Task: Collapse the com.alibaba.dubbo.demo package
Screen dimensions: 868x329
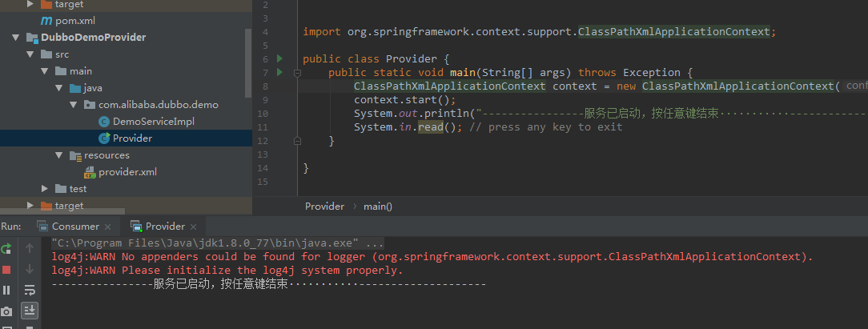Action: (x=73, y=105)
